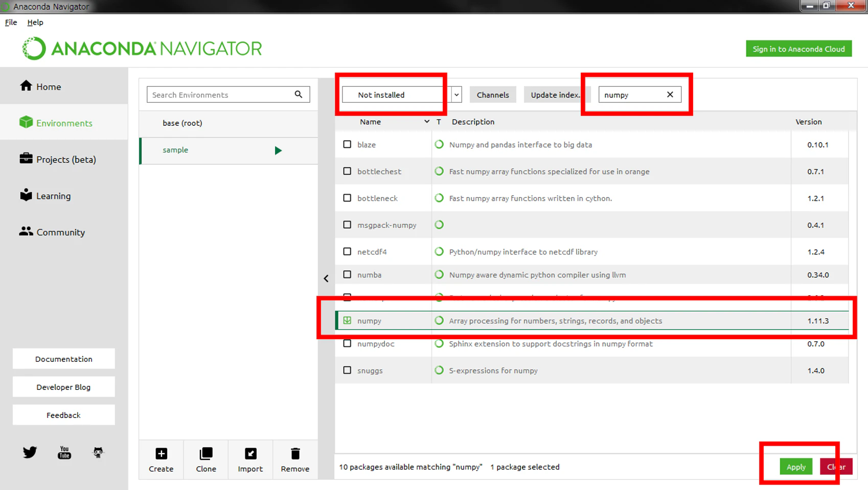This screenshot has width=868, height=490.
Task: Open the Documentation link button
Action: tap(63, 359)
